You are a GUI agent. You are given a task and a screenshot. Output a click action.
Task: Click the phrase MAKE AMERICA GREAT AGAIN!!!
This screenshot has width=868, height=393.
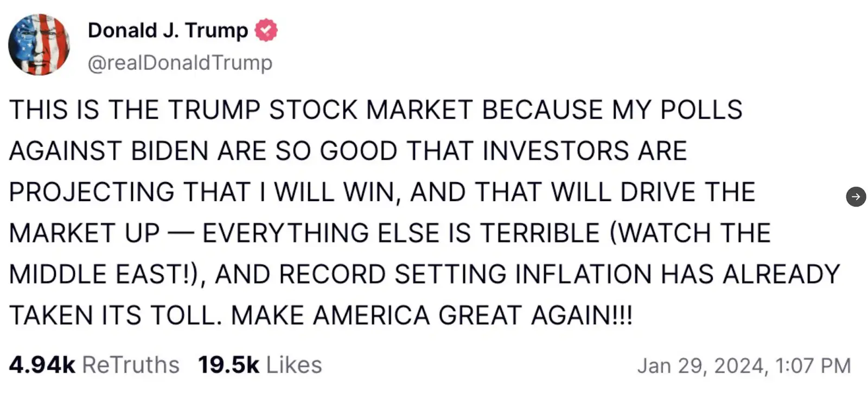[x=432, y=315]
